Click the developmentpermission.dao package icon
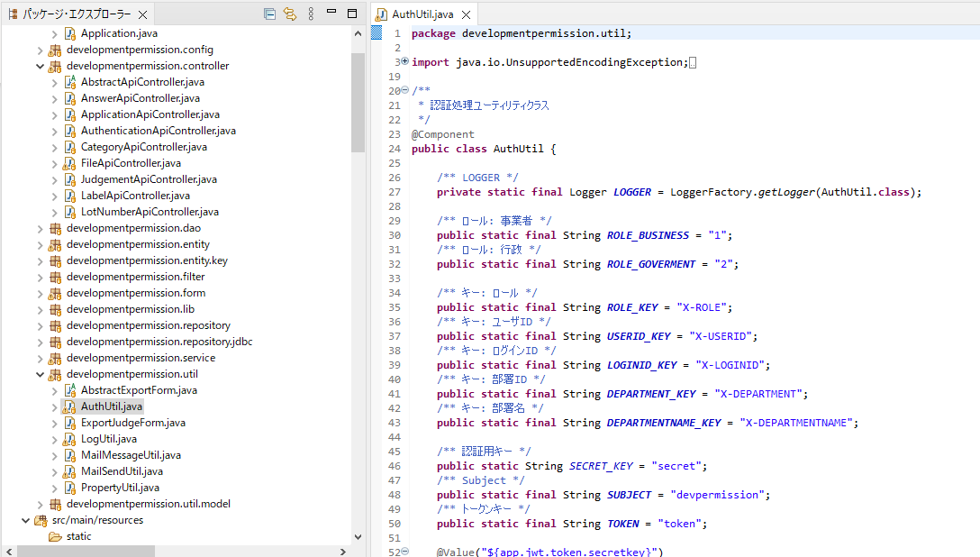The width and height of the screenshot is (980, 557). (x=55, y=228)
